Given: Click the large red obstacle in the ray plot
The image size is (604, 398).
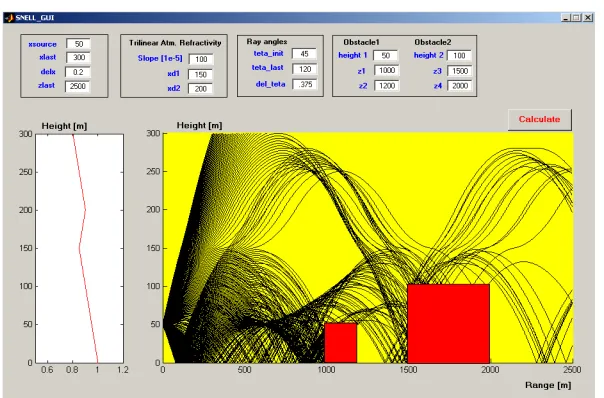Looking at the screenshot, I should pos(448,324).
